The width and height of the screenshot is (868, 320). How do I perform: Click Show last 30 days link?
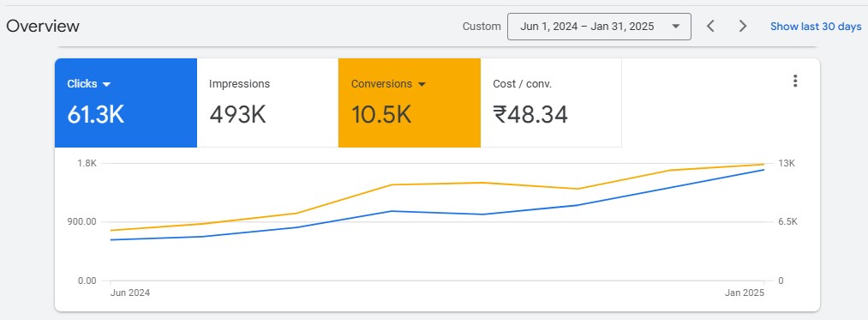tap(816, 27)
